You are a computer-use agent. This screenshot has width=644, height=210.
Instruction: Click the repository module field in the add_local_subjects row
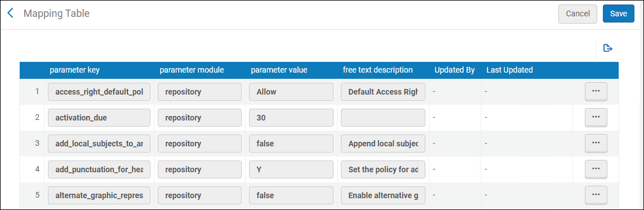click(x=199, y=144)
